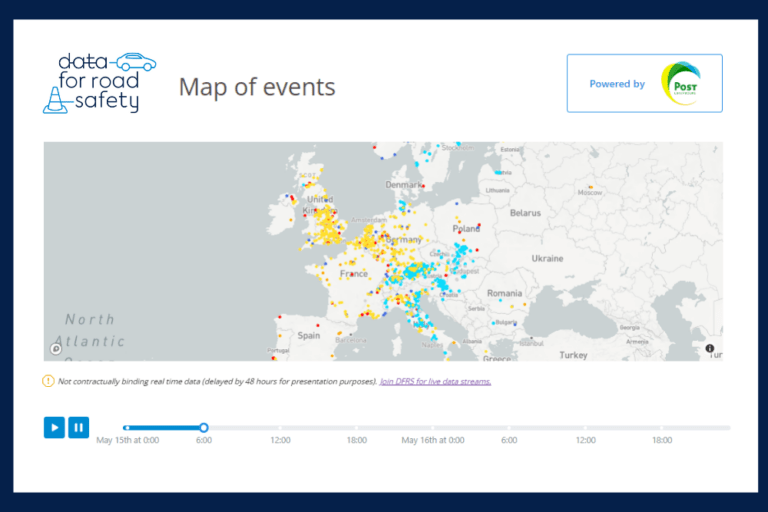Click the Powered by Post box
This screenshot has width=768, height=512.
pos(645,83)
